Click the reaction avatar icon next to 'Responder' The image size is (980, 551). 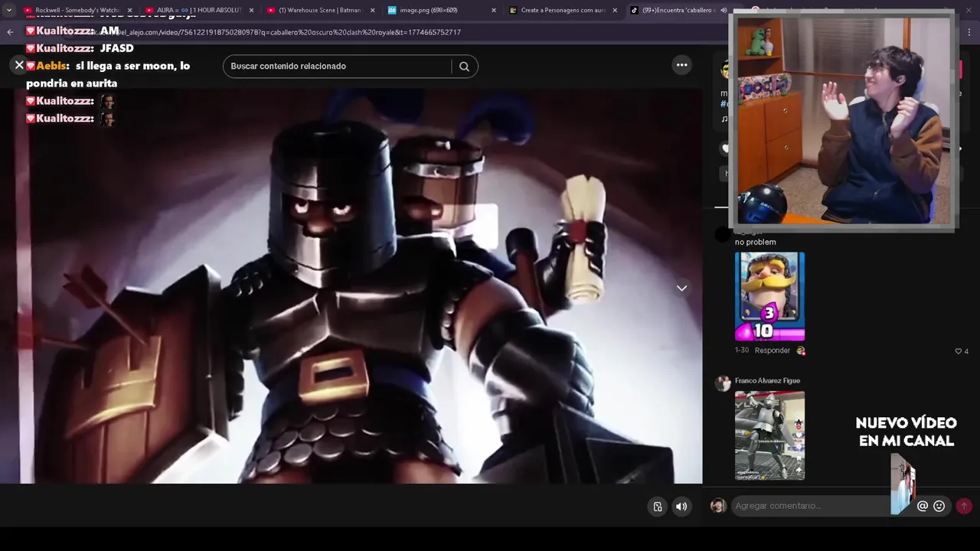(801, 350)
